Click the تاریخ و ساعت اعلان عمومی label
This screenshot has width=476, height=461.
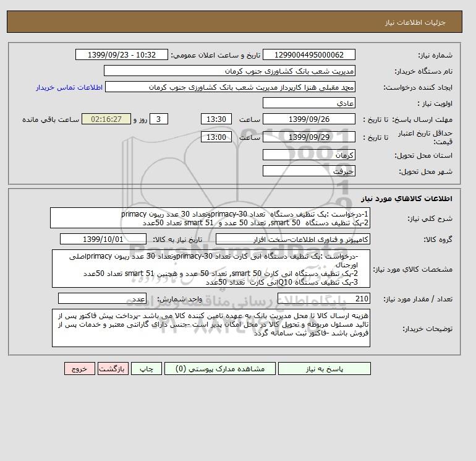click(216, 55)
